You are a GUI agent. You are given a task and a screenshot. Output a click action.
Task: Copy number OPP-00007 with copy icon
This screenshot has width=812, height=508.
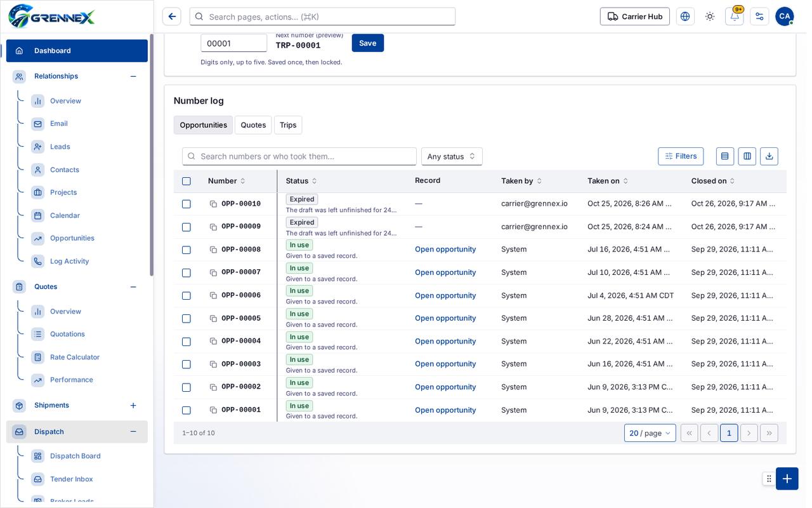213,272
